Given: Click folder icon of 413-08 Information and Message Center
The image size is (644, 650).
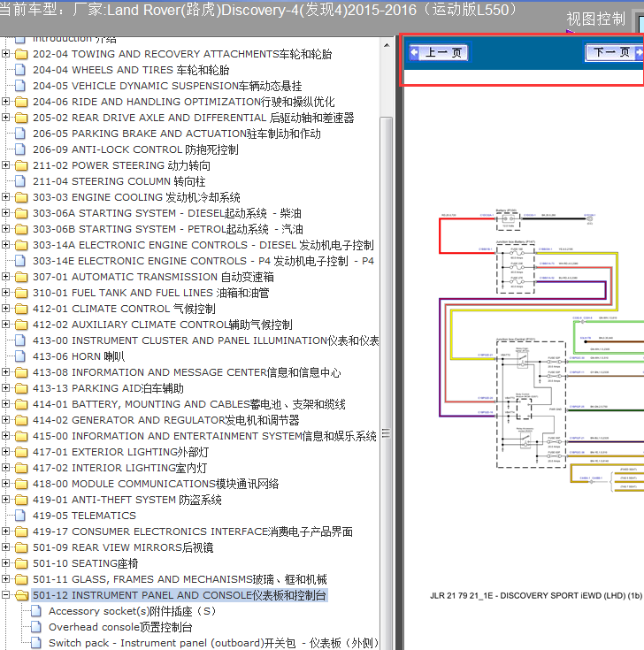Looking at the screenshot, I should click(x=21, y=372).
